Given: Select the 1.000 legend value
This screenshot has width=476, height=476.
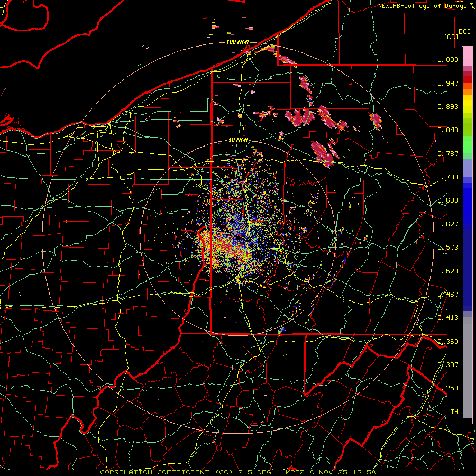Looking at the screenshot, I should click(448, 59).
